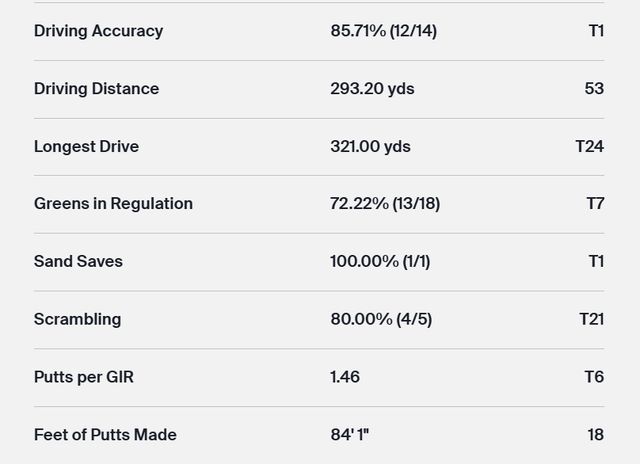Click the T7 rank value
The height and width of the screenshot is (464, 640).
pos(595,204)
